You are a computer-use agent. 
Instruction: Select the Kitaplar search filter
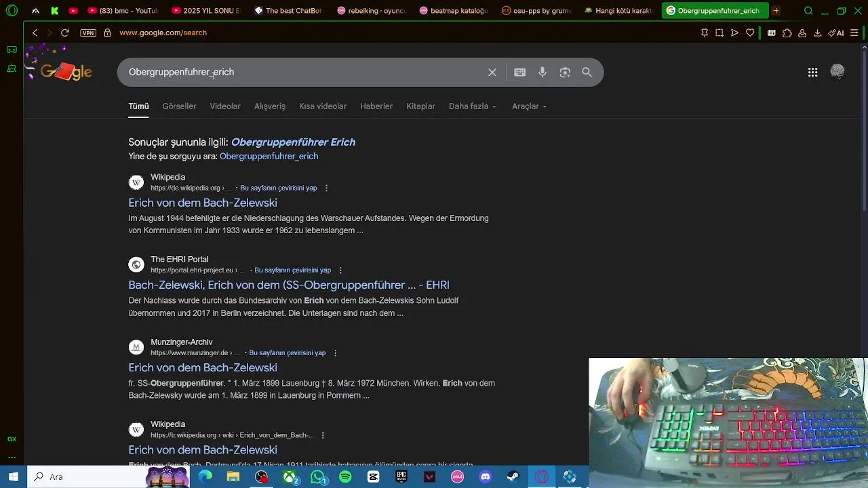pos(420,106)
